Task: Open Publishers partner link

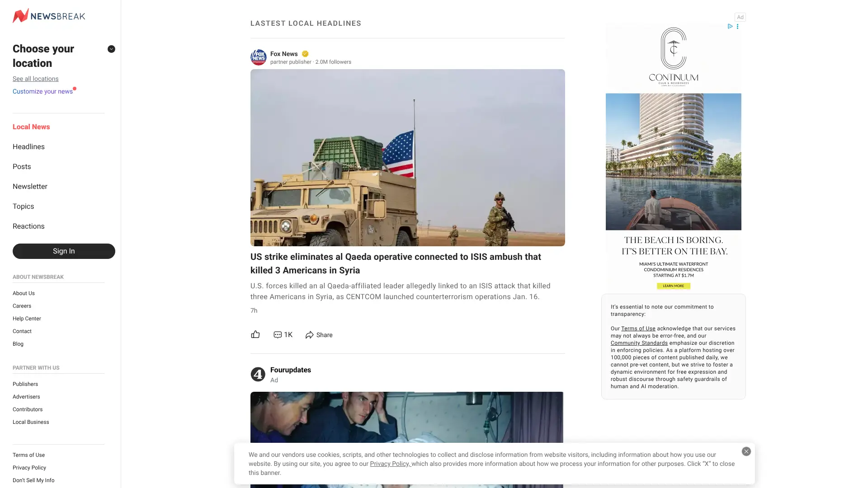Action: [25, 384]
